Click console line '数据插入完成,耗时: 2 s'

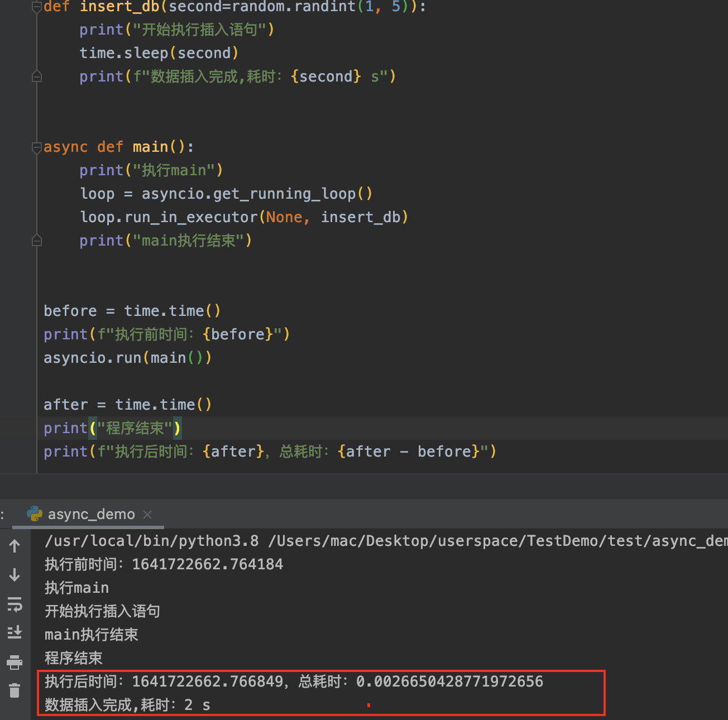click(x=127, y=705)
